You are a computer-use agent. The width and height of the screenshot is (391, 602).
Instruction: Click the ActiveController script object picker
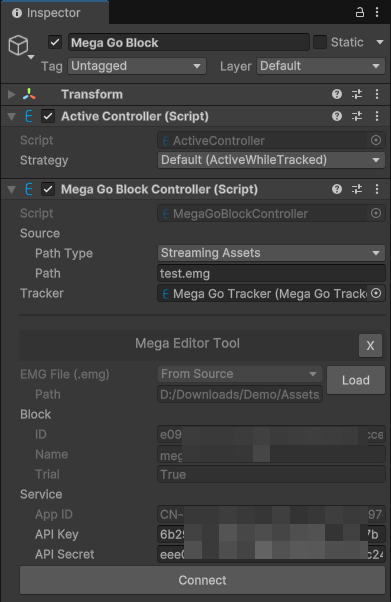tap(376, 141)
